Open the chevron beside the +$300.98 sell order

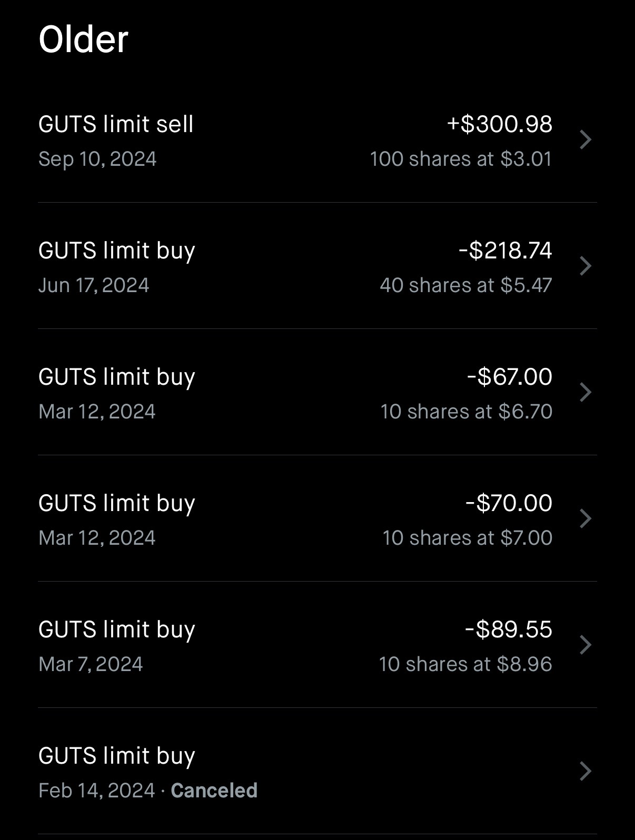pos(585,140)
